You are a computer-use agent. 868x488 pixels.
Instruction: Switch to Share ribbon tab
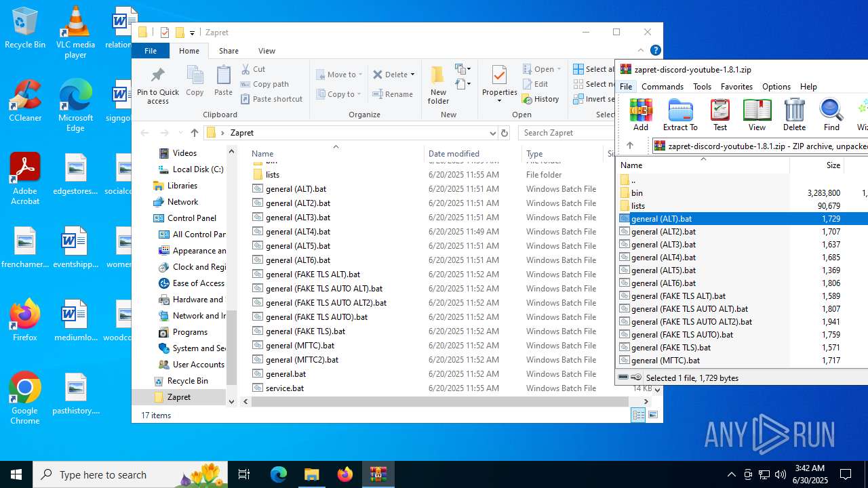pos(229,51)
